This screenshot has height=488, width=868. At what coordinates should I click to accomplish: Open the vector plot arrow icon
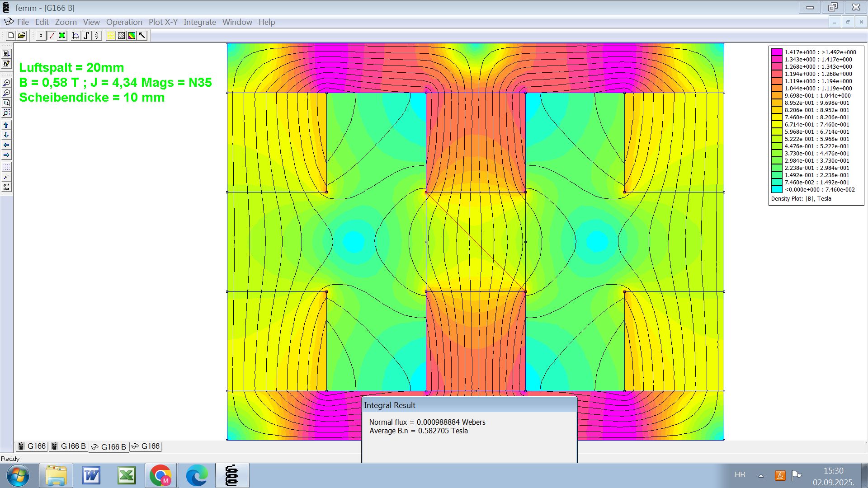[x=142, y=35]
